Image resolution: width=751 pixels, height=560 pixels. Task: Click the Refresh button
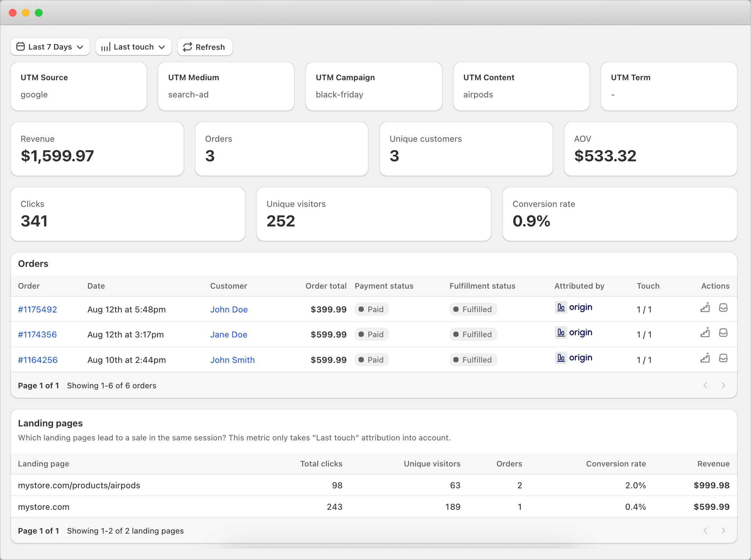[205, 47]
